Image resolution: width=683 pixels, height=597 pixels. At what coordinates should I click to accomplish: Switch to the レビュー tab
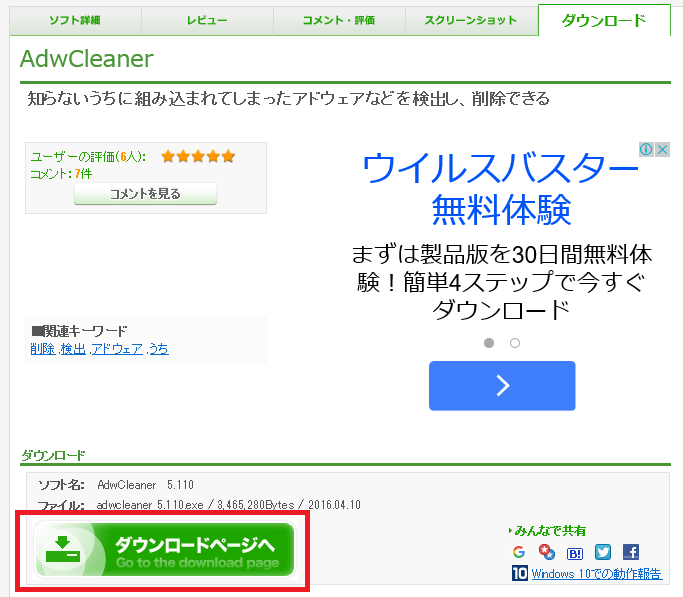[207, 20]
